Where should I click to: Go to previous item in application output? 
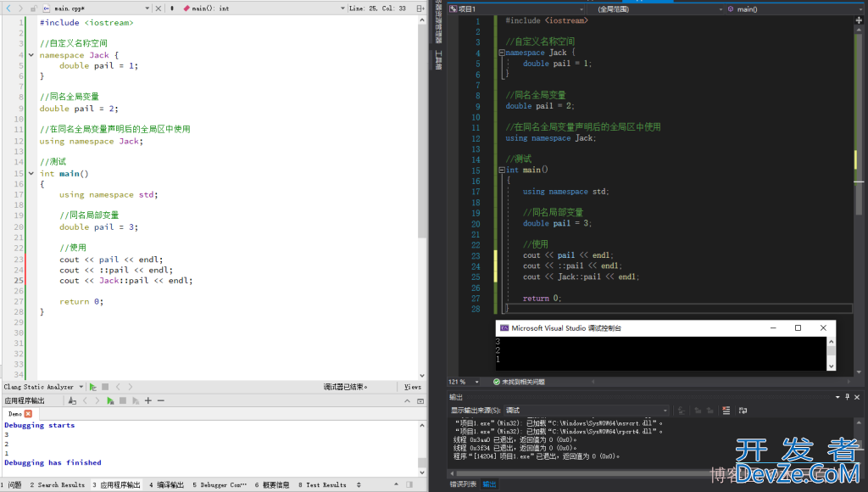pos(85,400)
